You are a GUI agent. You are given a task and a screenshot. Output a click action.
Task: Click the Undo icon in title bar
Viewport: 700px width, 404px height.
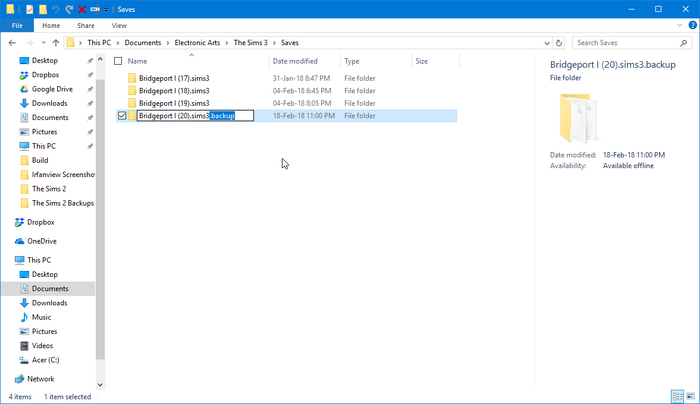[x=55, y=9]
